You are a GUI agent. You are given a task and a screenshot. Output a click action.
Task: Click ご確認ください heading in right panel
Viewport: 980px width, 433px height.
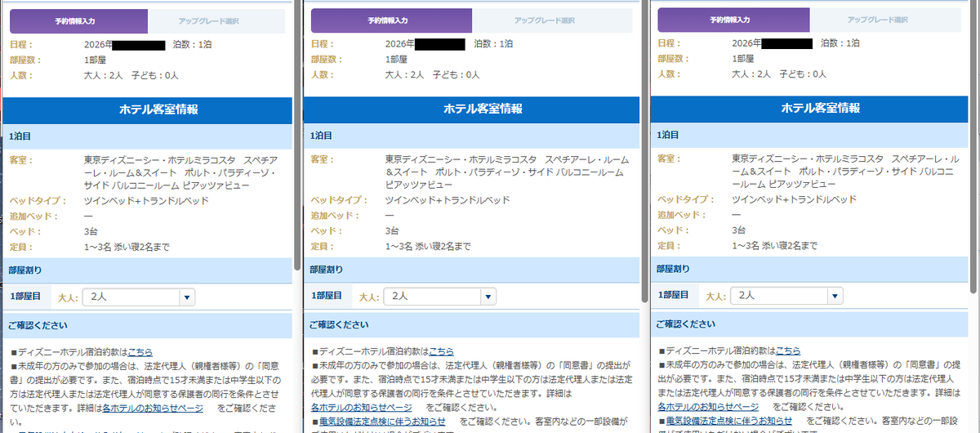tap(808, 324)
